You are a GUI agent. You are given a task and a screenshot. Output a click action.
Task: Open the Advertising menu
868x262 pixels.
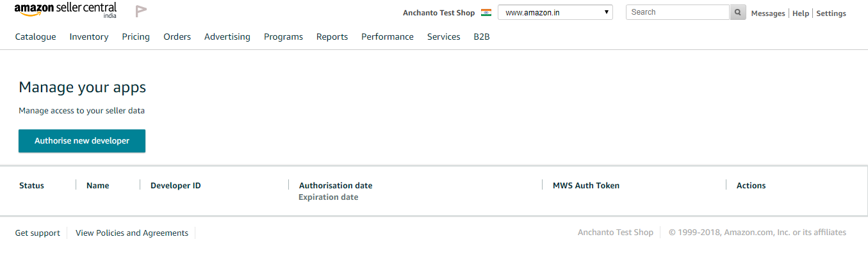click(227, 37)
